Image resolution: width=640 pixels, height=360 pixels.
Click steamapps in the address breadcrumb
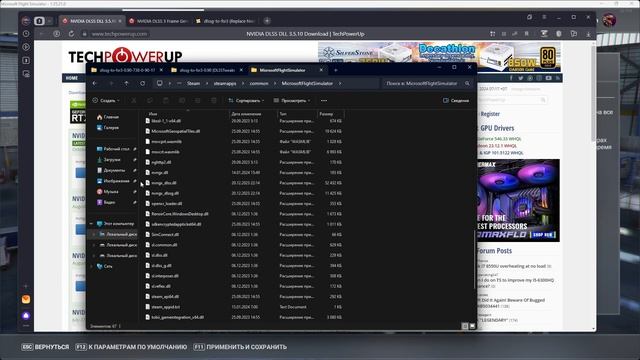click(225, 83)
